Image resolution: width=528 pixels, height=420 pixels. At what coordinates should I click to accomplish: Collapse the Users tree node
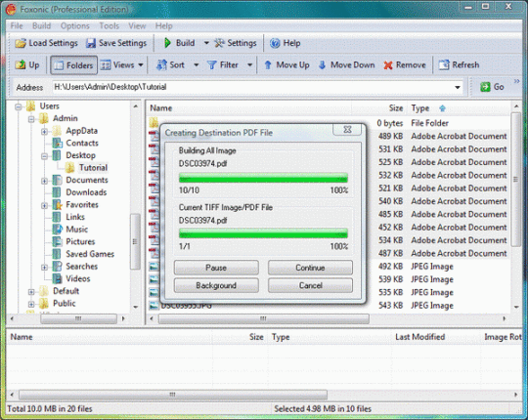click(x=19, y=106)
